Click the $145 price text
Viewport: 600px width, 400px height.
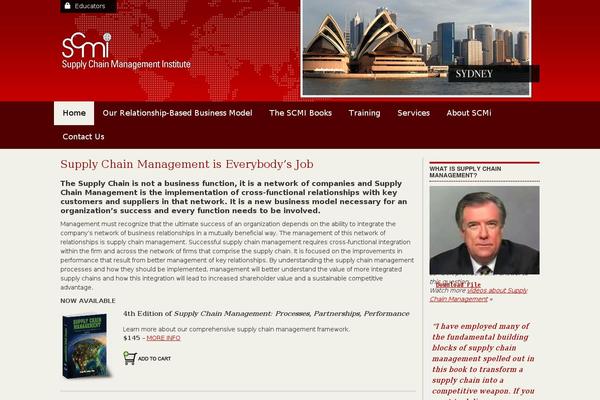pyautogui.click(x=132, y=338)
